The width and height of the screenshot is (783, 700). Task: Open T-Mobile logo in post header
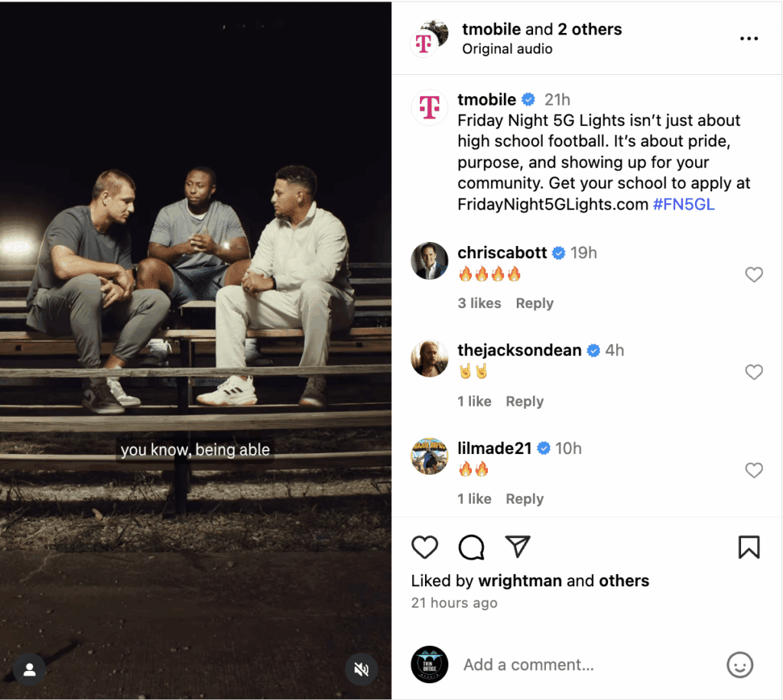click(424, 43)
